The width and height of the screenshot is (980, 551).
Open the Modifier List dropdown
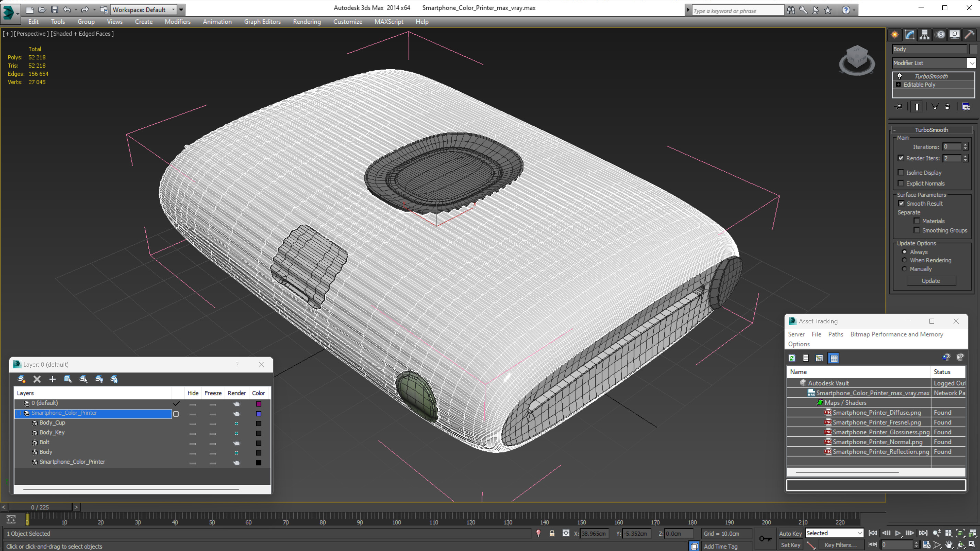click(972, 63)
